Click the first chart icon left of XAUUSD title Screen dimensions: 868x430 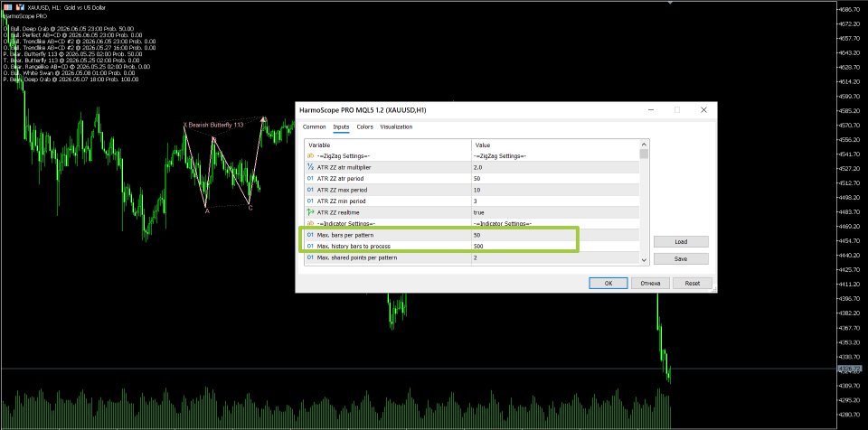click(x=6, y=8)
